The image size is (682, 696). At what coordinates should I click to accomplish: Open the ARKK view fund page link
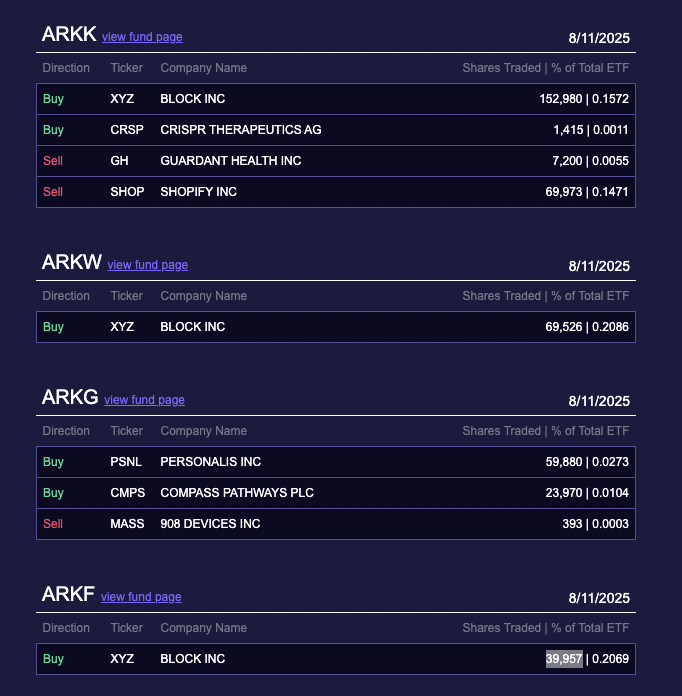click(142, 37)
